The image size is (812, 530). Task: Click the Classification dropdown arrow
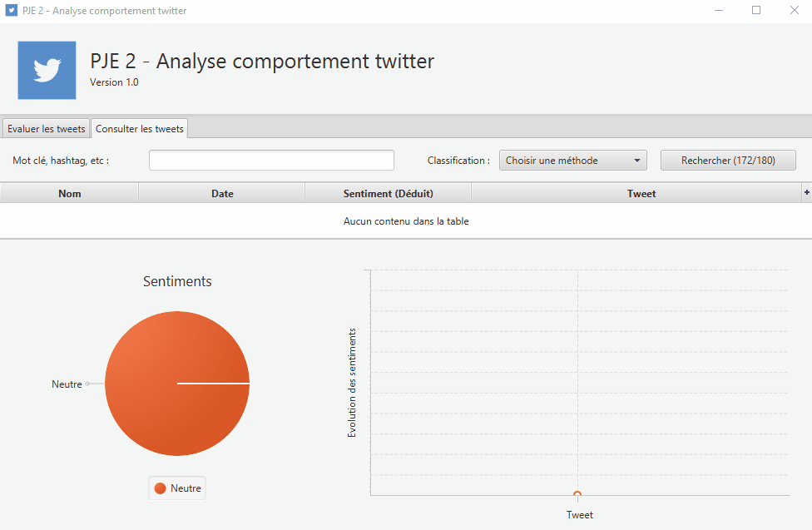tap(636, 161)
